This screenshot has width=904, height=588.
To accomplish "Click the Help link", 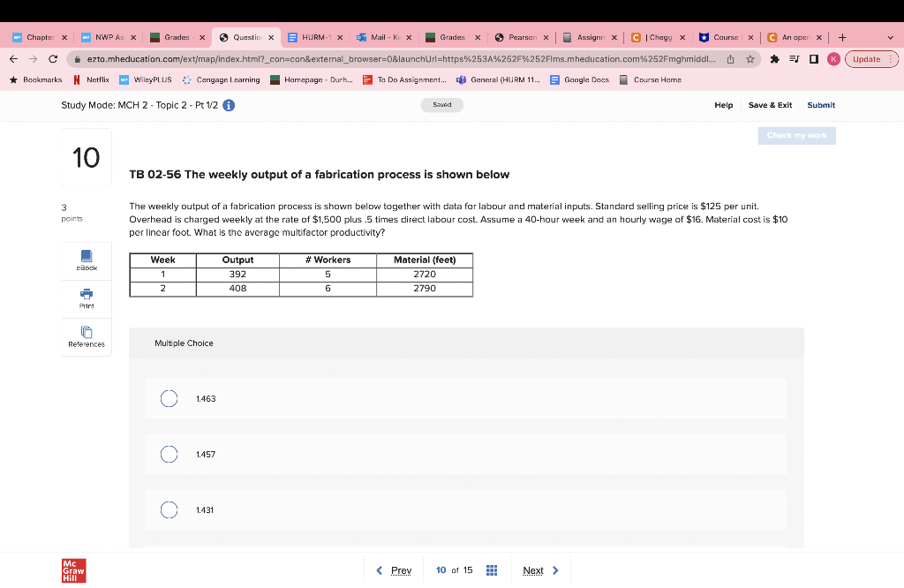I will click(724, 105).
